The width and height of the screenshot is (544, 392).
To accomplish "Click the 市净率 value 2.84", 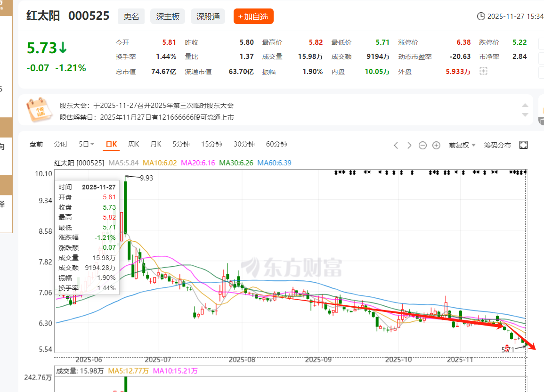I will (x=520, y=56).
